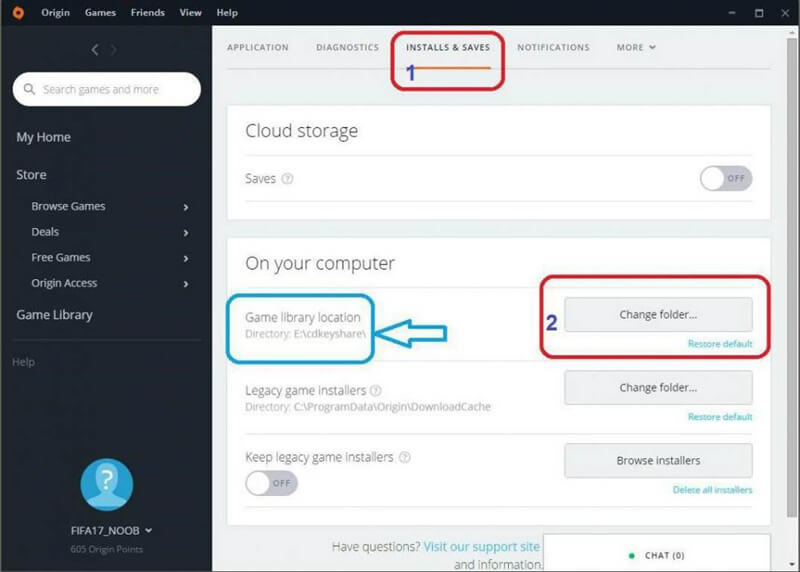Open the View menu
This screenshot has height=572, width=800.
coord(190,13)
